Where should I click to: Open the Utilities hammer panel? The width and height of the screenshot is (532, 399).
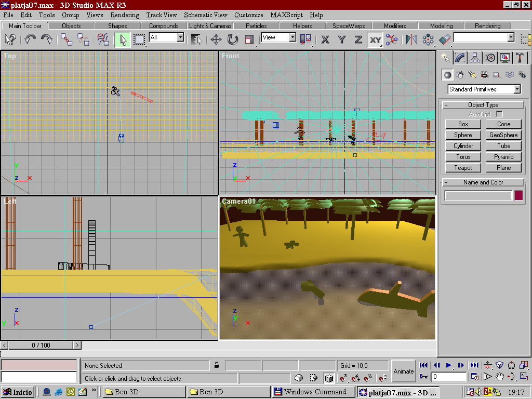point(520,58)
